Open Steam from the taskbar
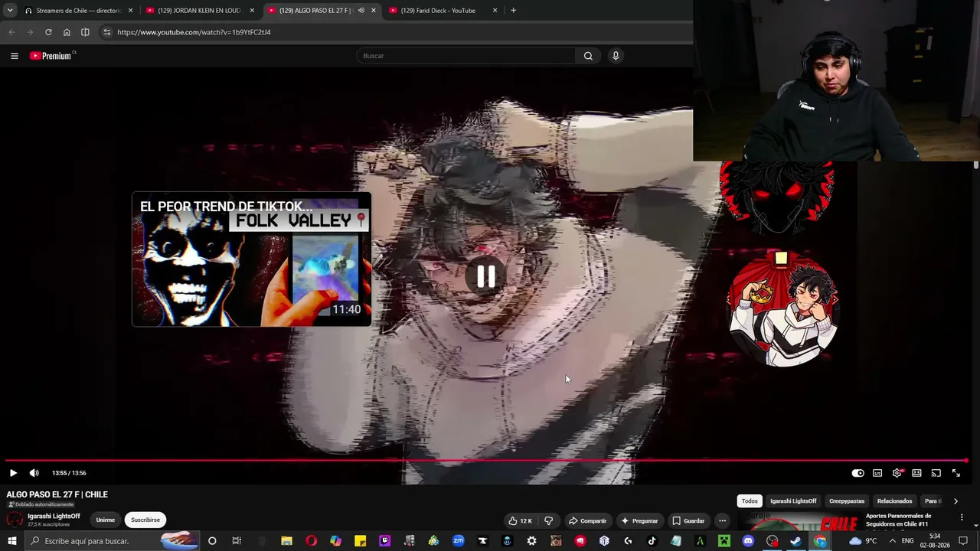The width and height of the screenshot is (980, 551). (x=796, y=541)
